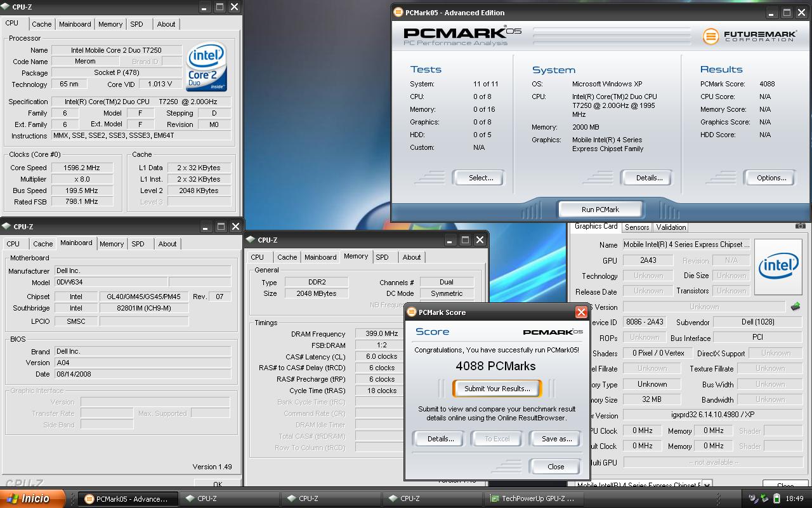The width and height of the screenshot is (812, 508).
Task: Click the Chipset value GL40/GM45/GS45/PM45
Action: click(x=144, y=297)
